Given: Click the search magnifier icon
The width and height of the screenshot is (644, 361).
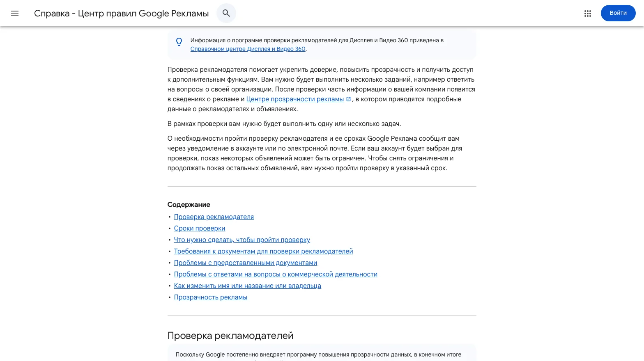Looking at the screenshot, I should click(226, 13).
